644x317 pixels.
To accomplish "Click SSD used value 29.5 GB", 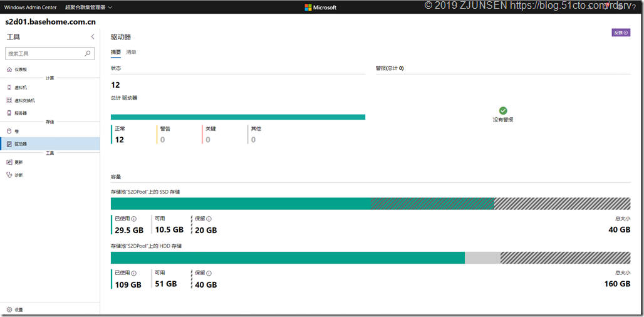I will [128, 230].
